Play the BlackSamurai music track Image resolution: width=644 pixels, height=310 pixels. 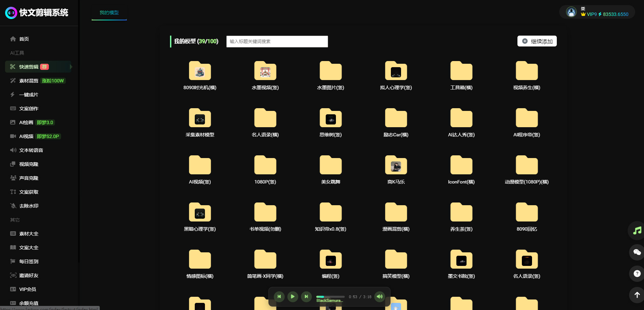tap(292, 296)
